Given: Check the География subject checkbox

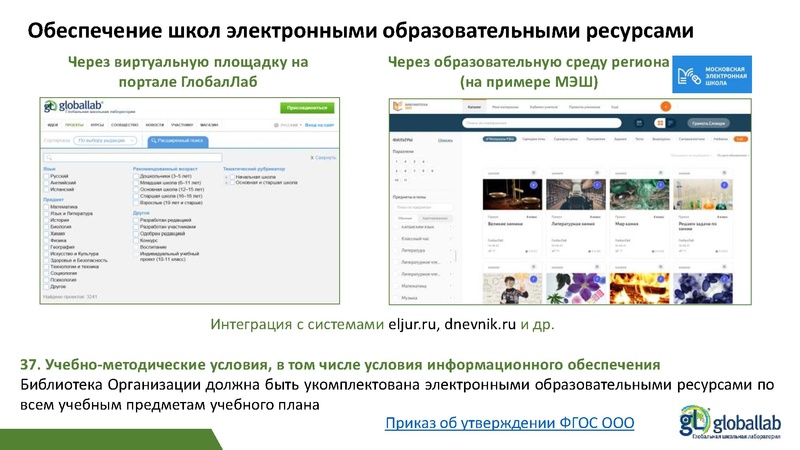Looking at the screenshot, I should 46,247.
